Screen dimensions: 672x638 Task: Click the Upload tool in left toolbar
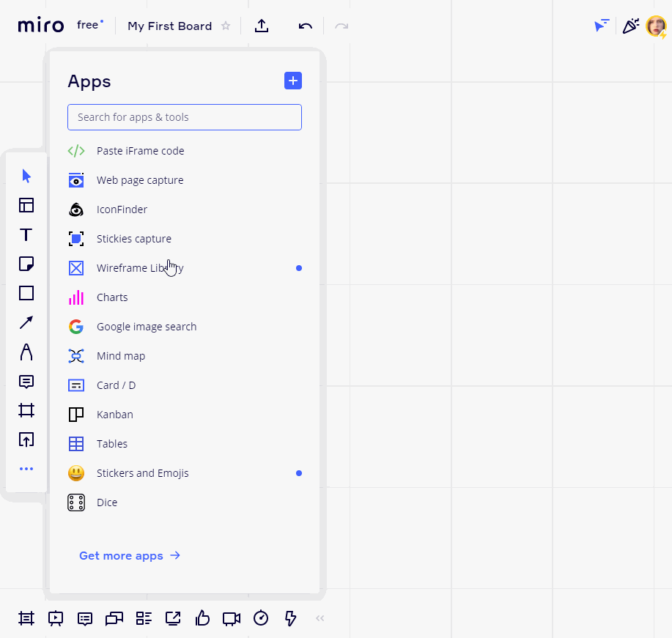point(26,439)
